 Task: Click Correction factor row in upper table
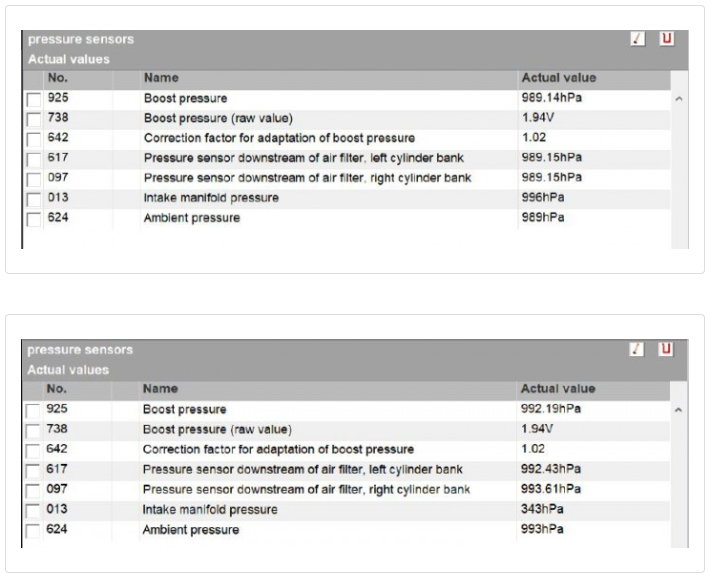[346, 138]
